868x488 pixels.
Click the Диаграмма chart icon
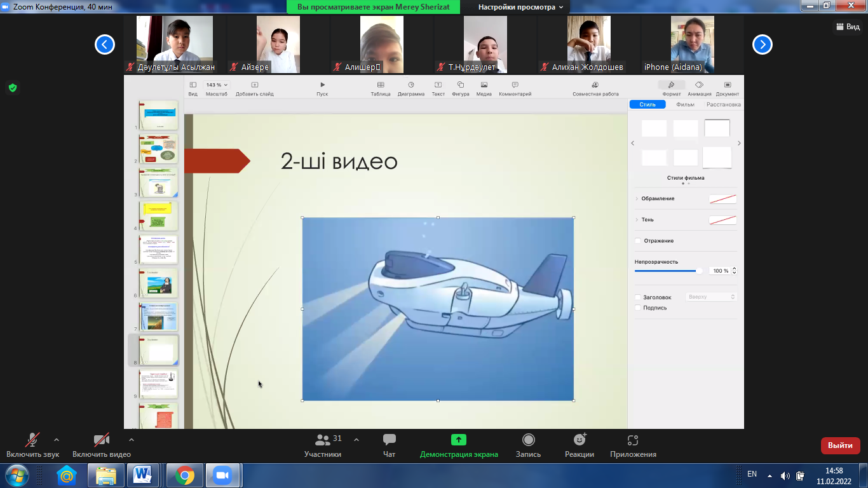click(x=410, y=85)
